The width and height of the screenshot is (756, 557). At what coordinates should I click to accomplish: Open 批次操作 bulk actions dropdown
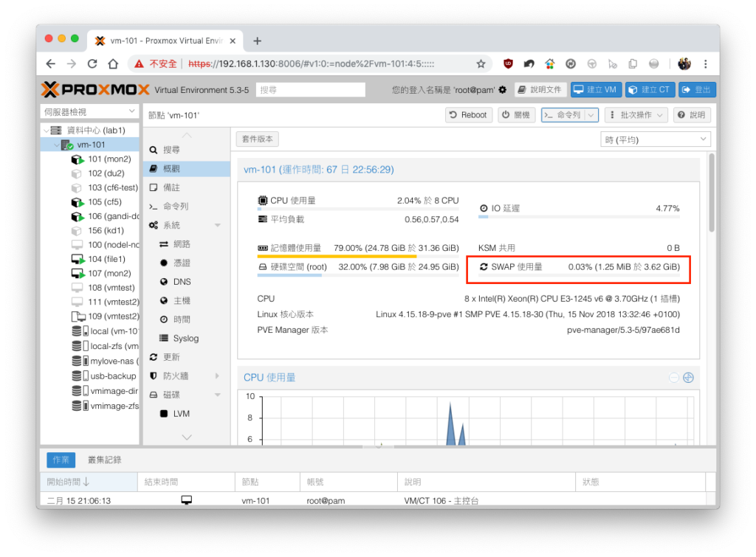pyautogui.click(x=636, y=114)
